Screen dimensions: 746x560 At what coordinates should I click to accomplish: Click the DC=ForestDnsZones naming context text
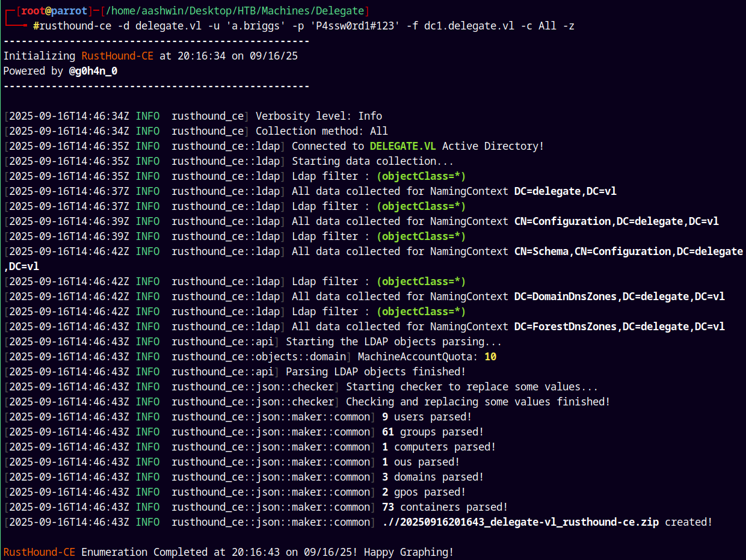pos(619,327)
